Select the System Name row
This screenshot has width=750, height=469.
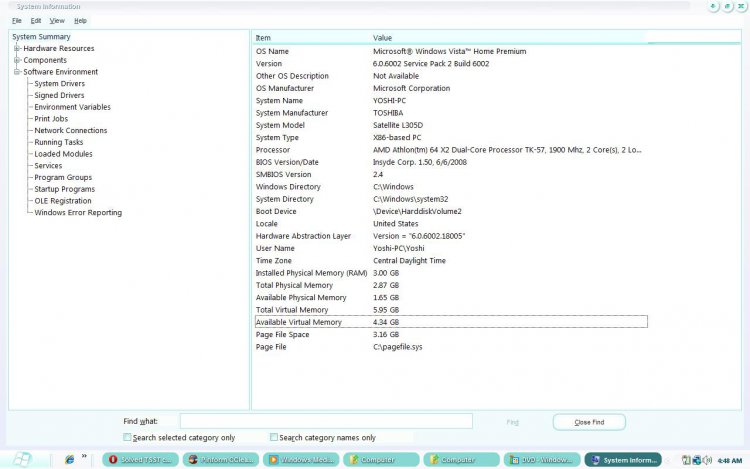click(x=451, y=101)
